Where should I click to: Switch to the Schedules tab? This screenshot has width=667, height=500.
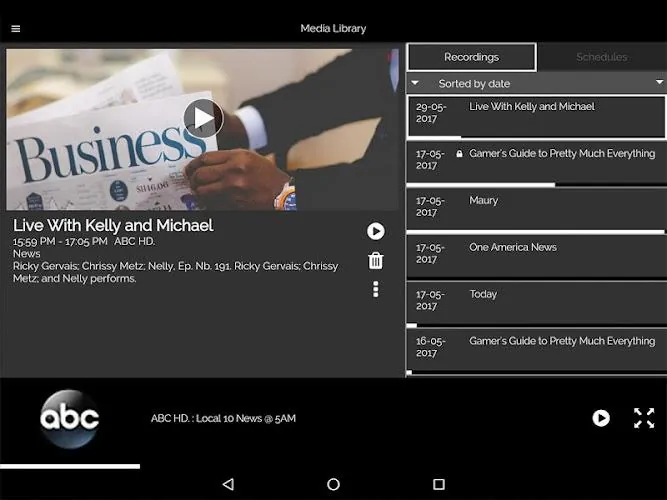pos(601,57)
